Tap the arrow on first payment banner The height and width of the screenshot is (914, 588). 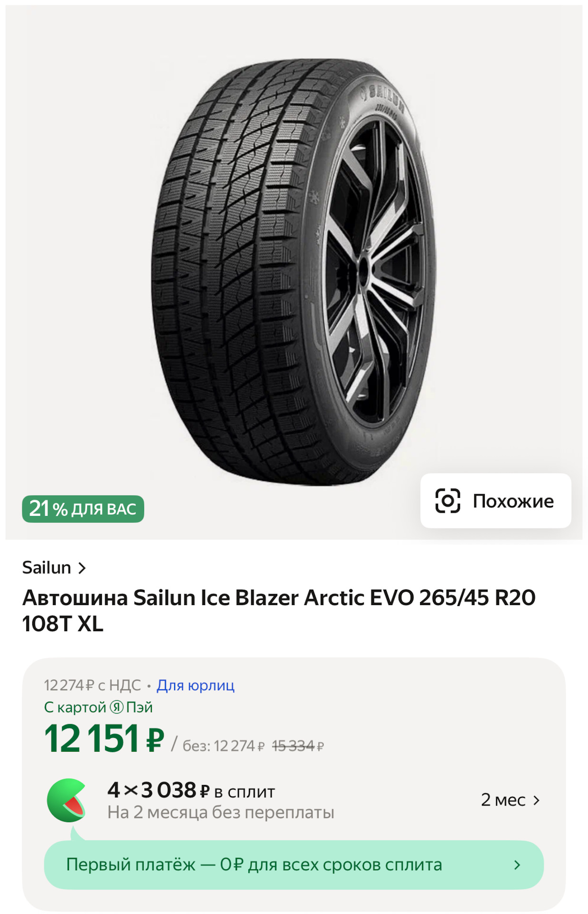(x=517, y=865)
